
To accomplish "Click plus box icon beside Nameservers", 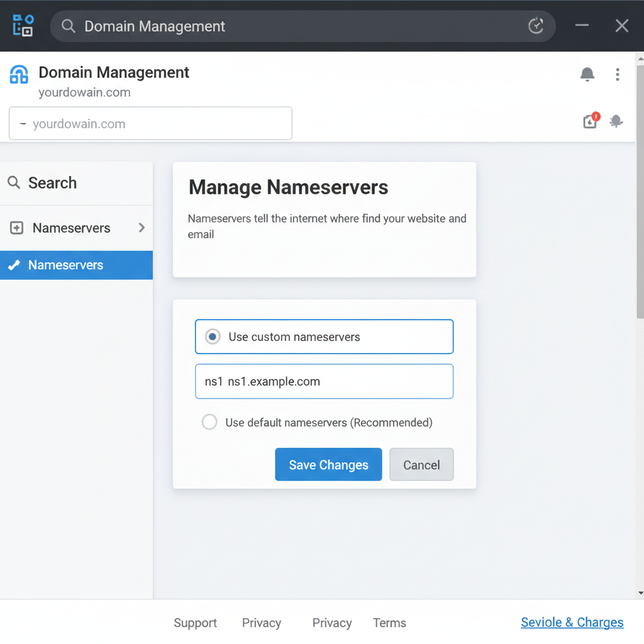I will 16,228.
